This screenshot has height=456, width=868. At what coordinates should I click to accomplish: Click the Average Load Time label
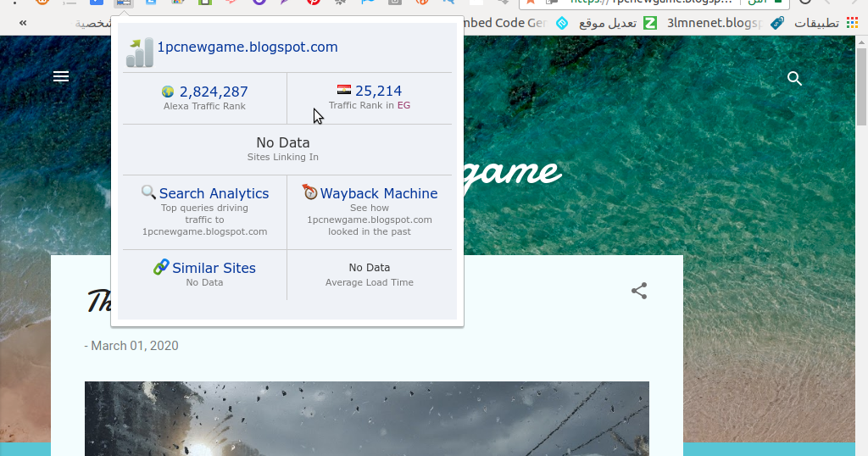pyautogui.click(x=370, y=282)
